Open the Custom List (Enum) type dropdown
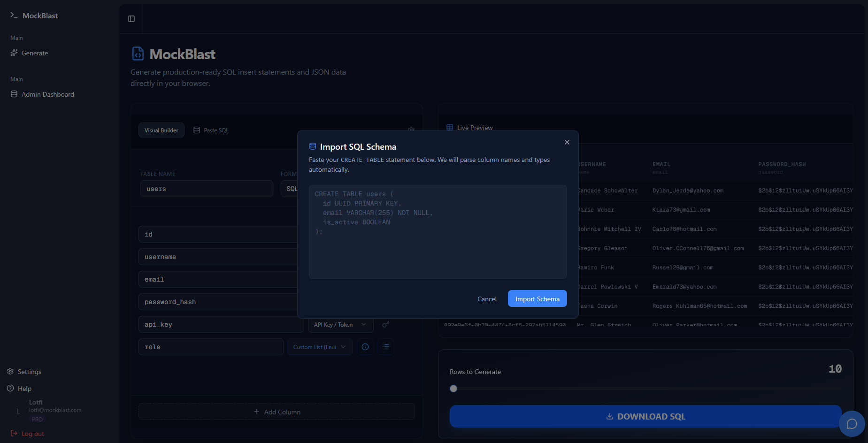Image resolution: width=868 pixels, height=443 pixels. (320, 347)
